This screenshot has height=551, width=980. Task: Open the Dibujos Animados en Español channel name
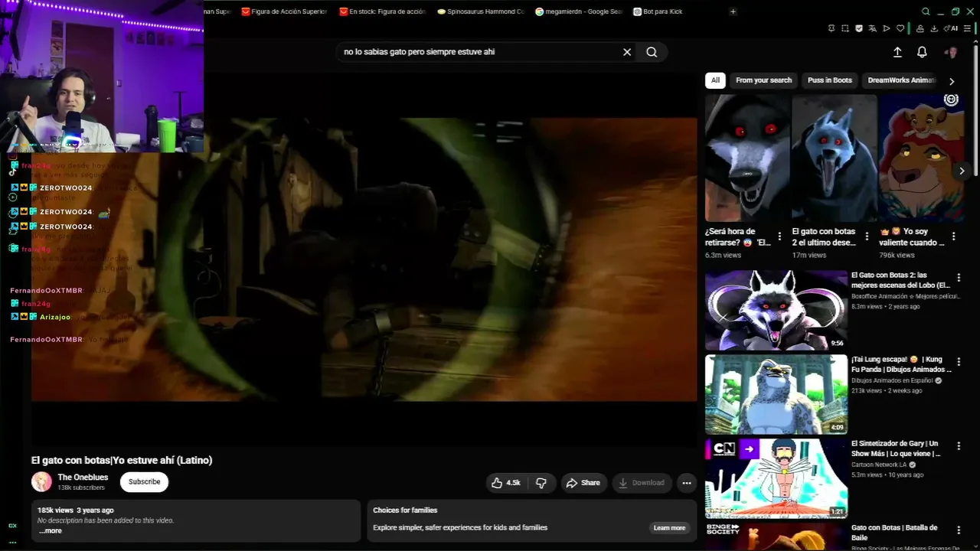coord(892,380)
